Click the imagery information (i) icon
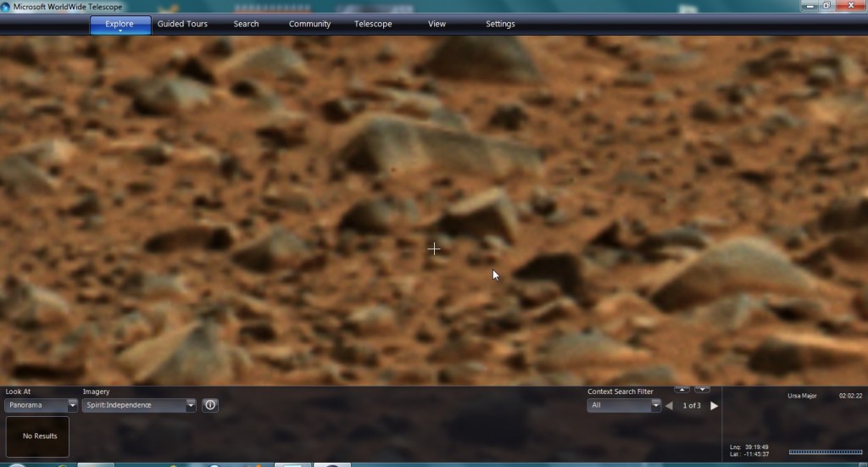 (x=210, y=405)
